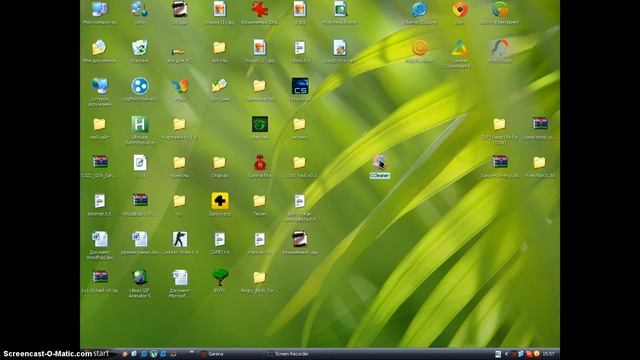This screenshot has height=360, width=640.
Task: Open round red-orange browser icon beside Internet Explorer
Action: (460, 9)
